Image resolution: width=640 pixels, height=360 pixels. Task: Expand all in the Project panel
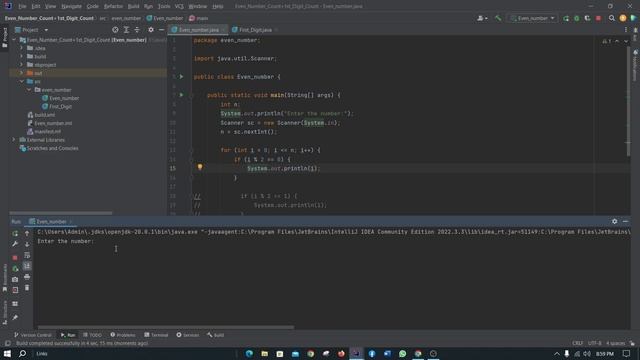click(x=126, y=30)
